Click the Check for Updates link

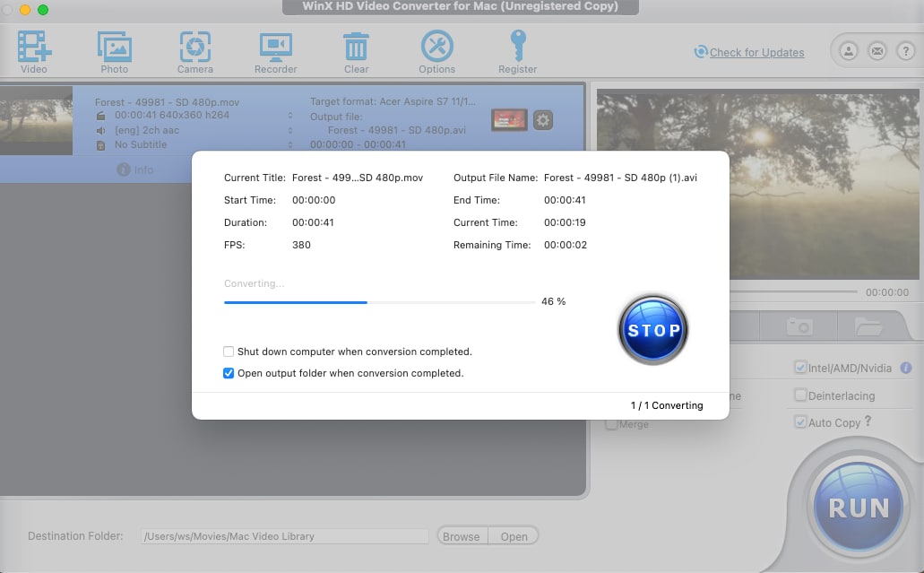[x=756, y=53]
